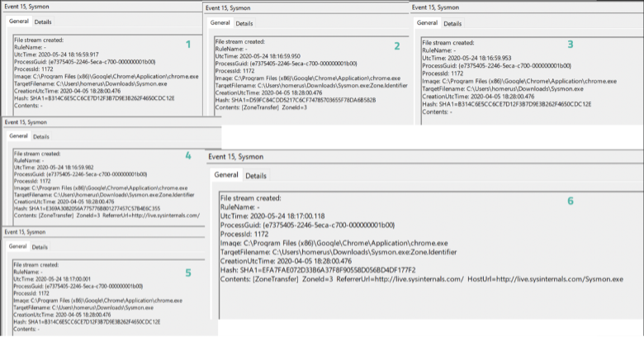Click 'File stream created:' line in 18:17:00.118 event
This screenshot has height=337, width=644.
(250, 198)
